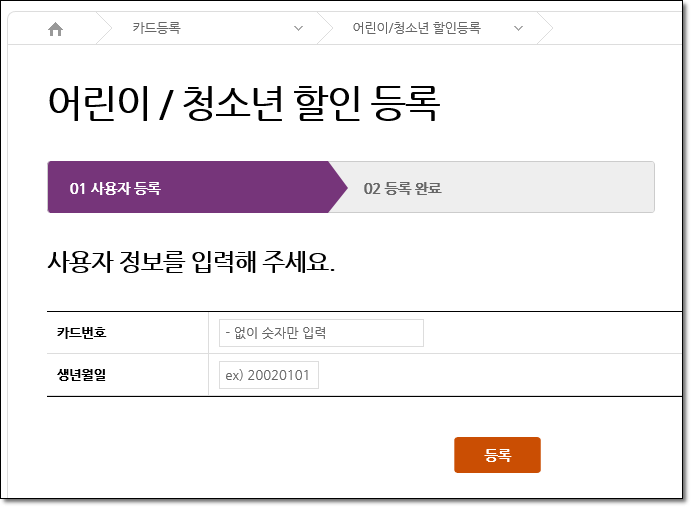Focus the 생년월일 input field

click(x=269, y=375)
